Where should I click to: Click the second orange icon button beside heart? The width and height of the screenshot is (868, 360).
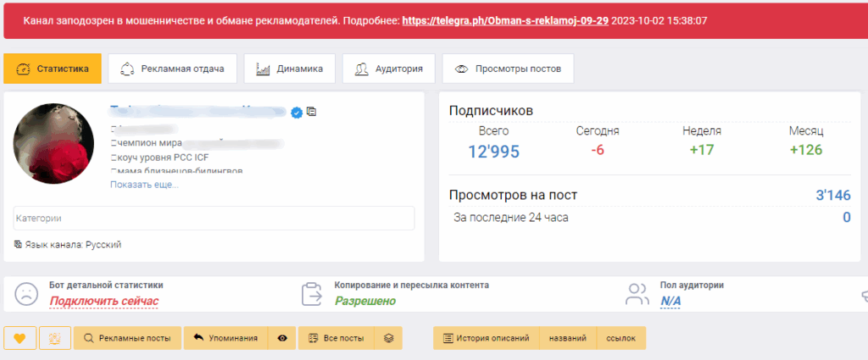55,338
